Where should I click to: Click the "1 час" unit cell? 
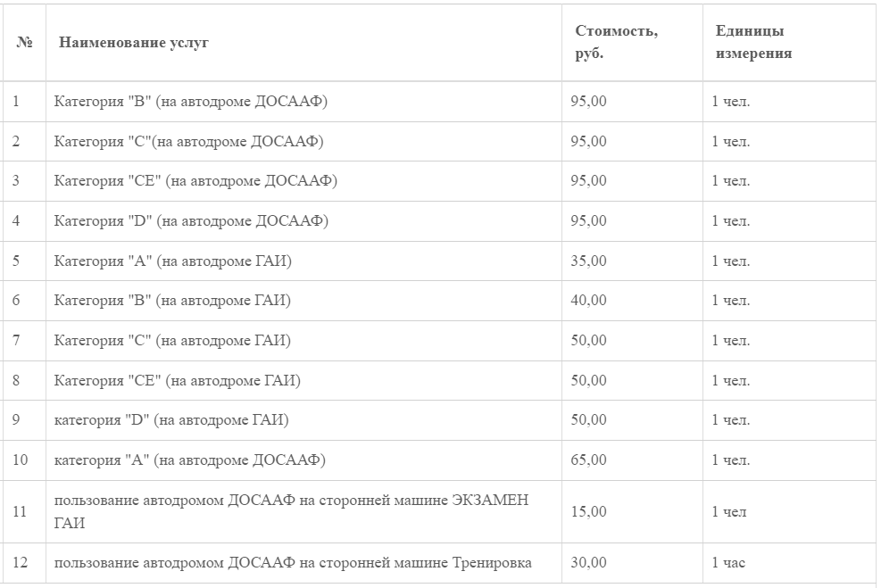click(728, 563)
